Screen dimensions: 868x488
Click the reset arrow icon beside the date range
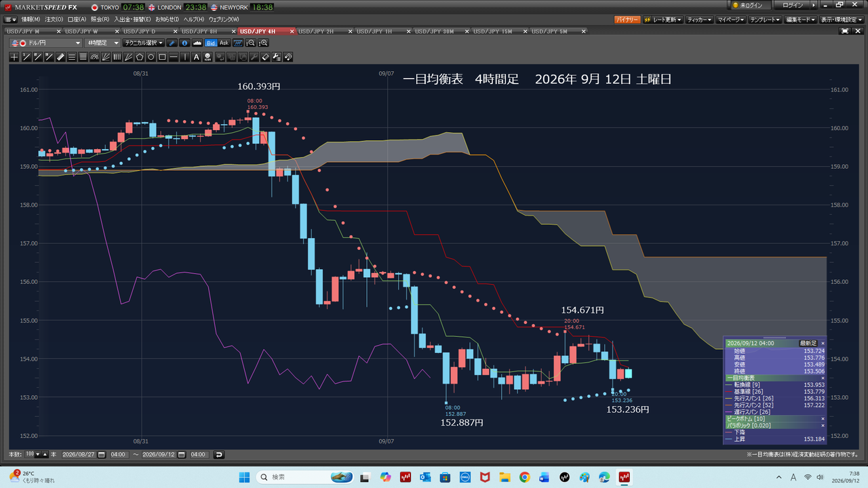coord(218,454)
